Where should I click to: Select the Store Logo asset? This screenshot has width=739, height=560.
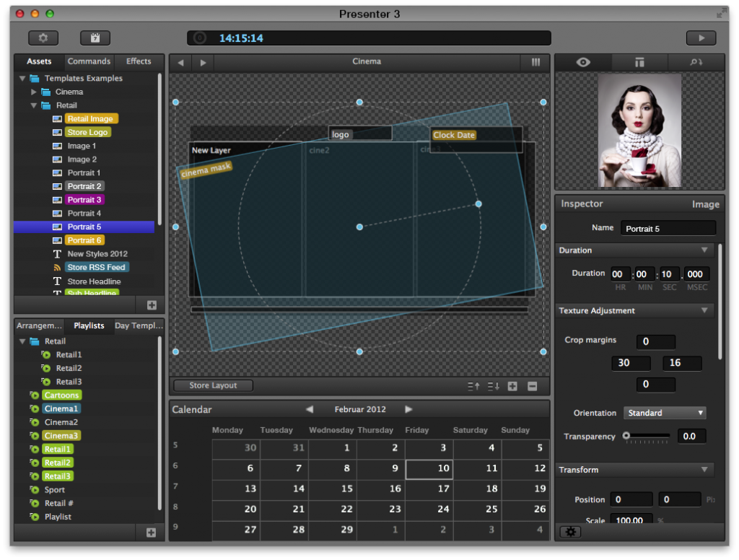click(x=87, y=133)
